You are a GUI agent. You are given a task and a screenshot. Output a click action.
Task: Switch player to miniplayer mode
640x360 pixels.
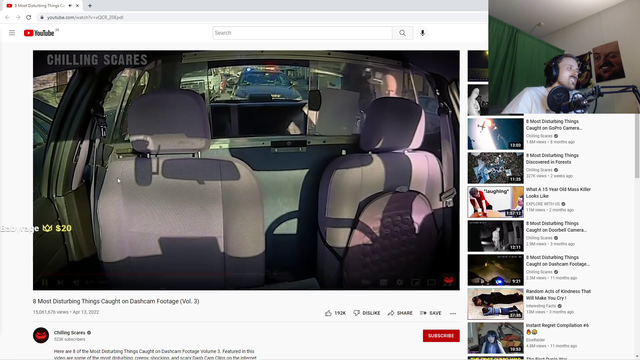[x=416, y=282]
